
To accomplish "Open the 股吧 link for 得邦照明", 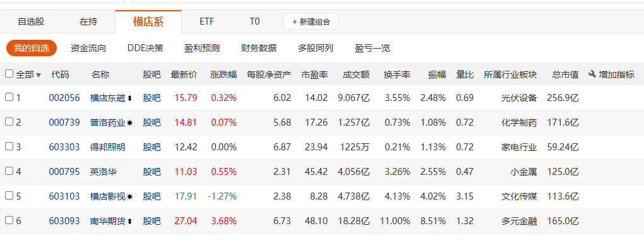I will tap(152, 147).
